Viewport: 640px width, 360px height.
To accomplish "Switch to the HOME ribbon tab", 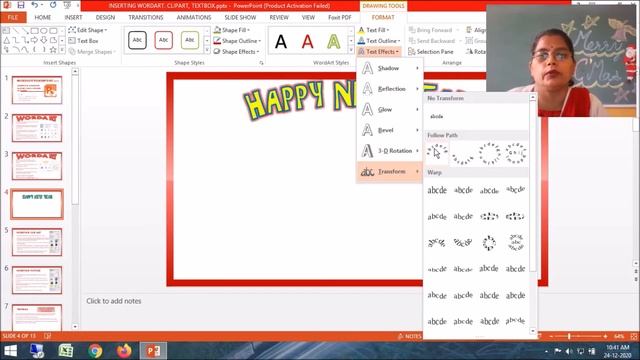I will pos(42,18).
